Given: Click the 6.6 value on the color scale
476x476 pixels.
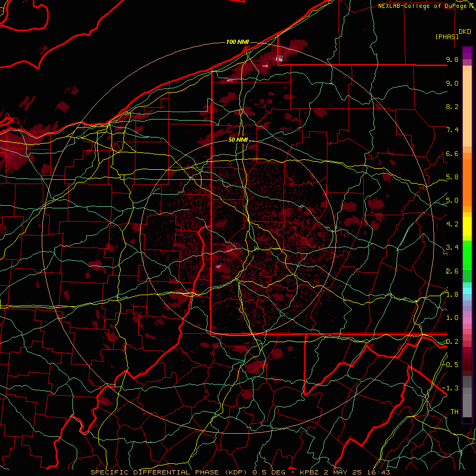Looking at the screenshot, I should tap(452, 153).
